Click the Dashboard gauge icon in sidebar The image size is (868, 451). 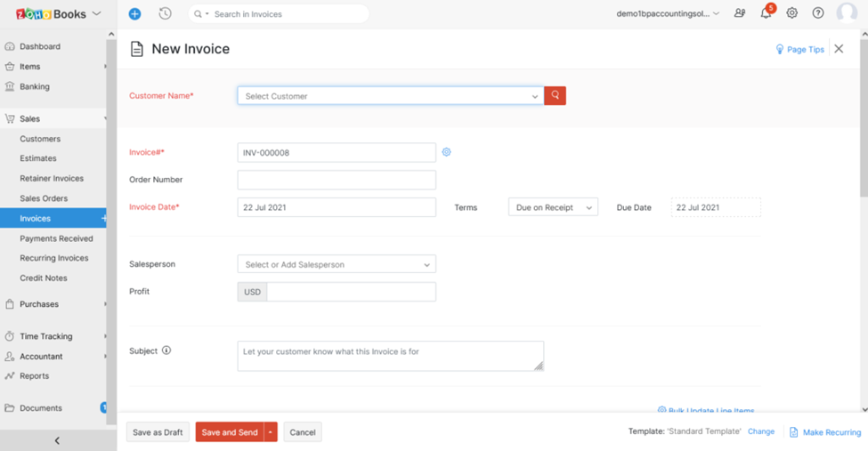coord(10,46)
